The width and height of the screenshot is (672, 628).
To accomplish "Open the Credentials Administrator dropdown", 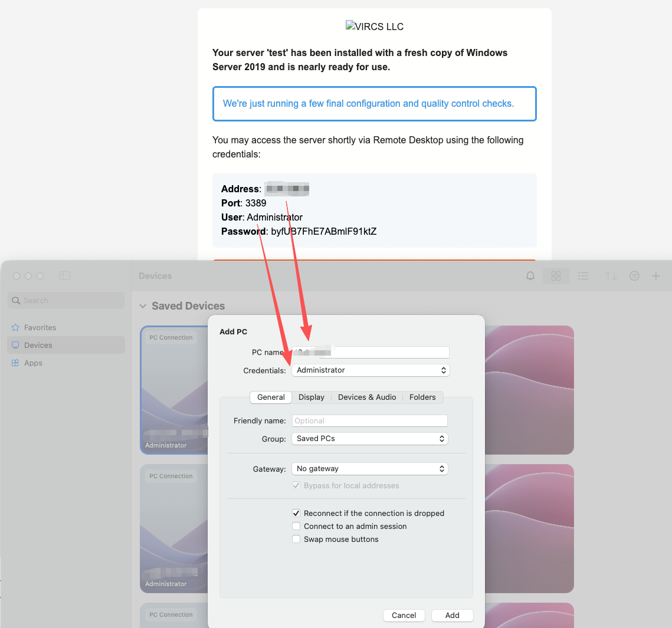I will click(371, 370).
